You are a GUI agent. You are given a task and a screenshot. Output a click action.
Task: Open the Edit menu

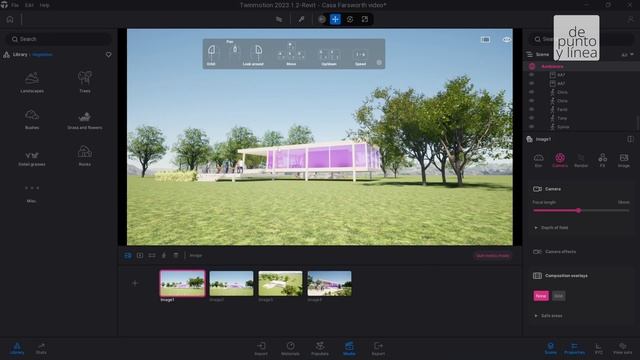tap(29, 5)
